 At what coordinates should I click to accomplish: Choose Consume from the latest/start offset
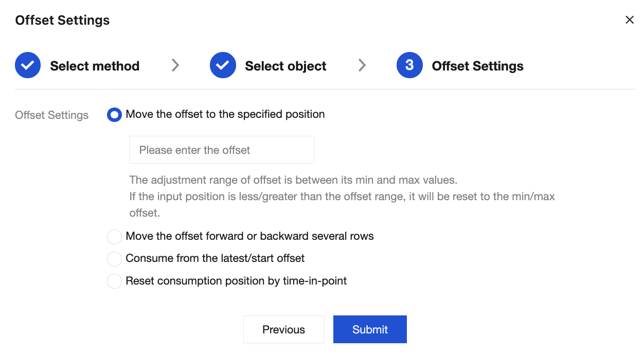point(114,259)
